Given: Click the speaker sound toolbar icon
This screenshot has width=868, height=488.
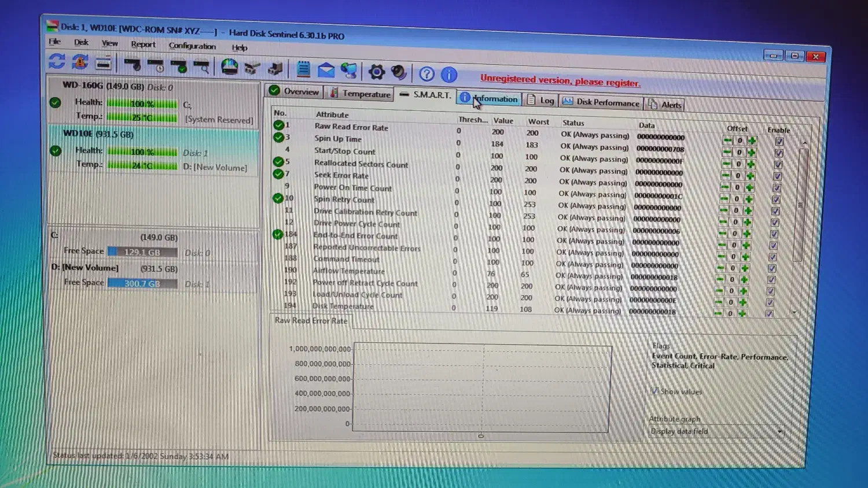Looking at the screenshot, I should tap(399, 72).
